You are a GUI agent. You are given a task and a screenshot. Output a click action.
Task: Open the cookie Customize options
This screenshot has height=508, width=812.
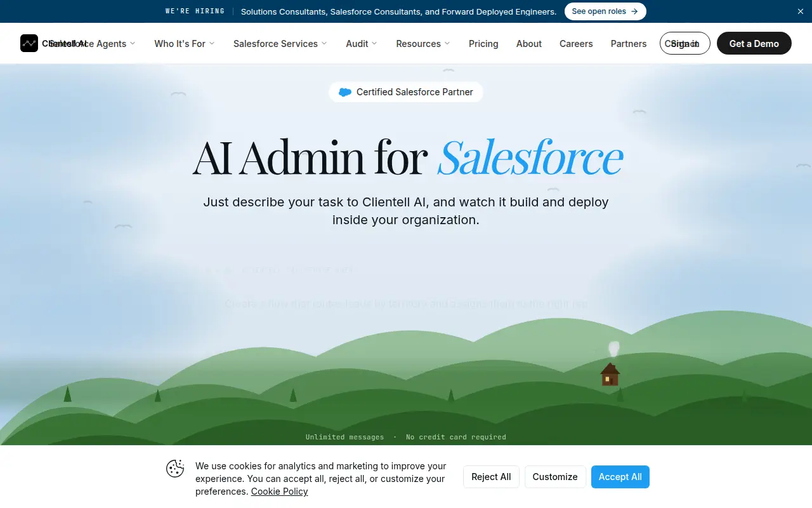tap(555, 477)
